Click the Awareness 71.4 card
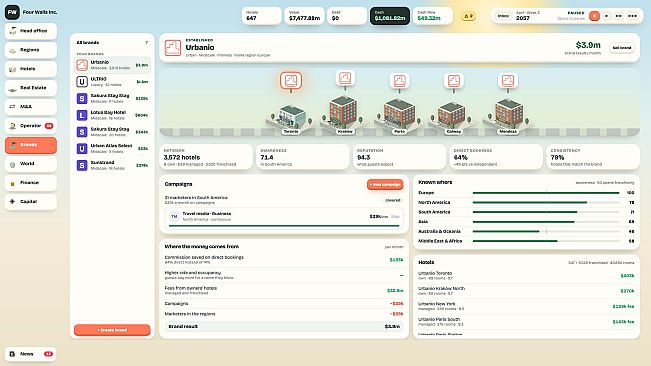Viewport: 651px width, 366px height. click(x=303, y=157)
